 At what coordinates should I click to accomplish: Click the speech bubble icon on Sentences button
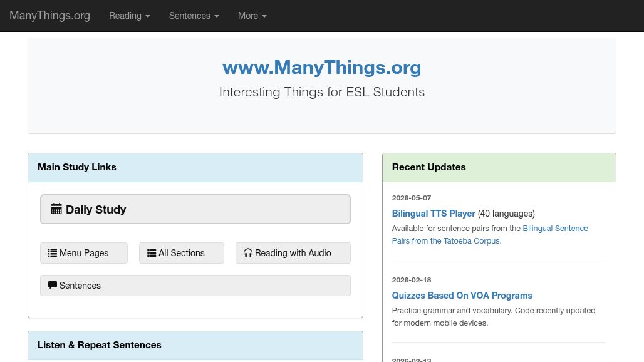(53, 285)
